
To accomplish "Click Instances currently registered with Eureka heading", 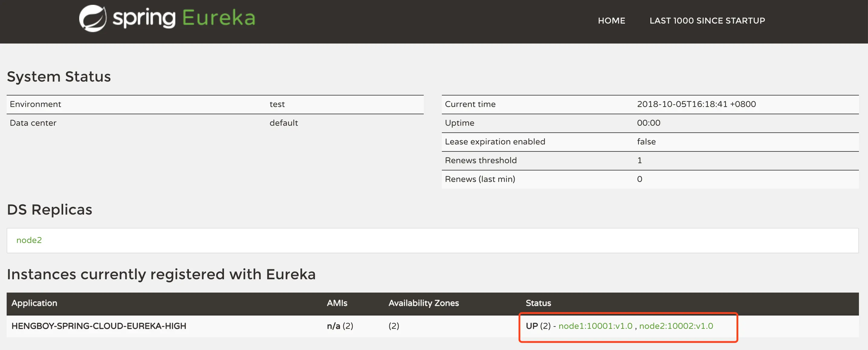I will click(161, 274).
